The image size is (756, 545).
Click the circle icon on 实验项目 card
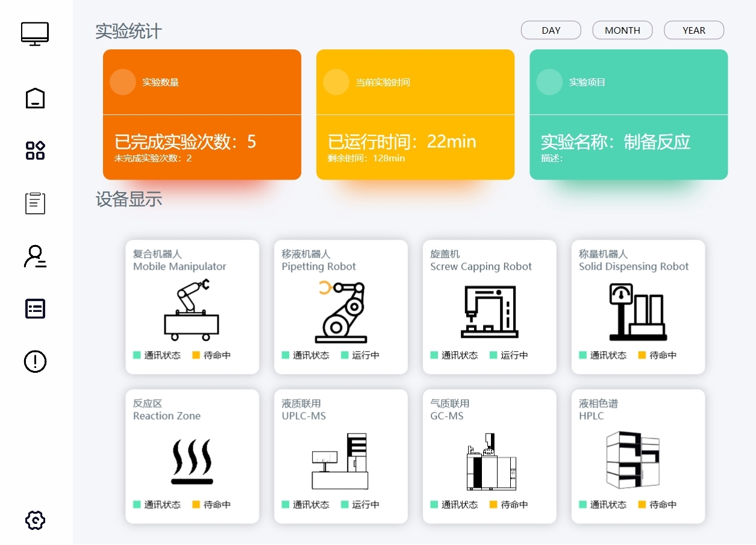pos(549,82)
